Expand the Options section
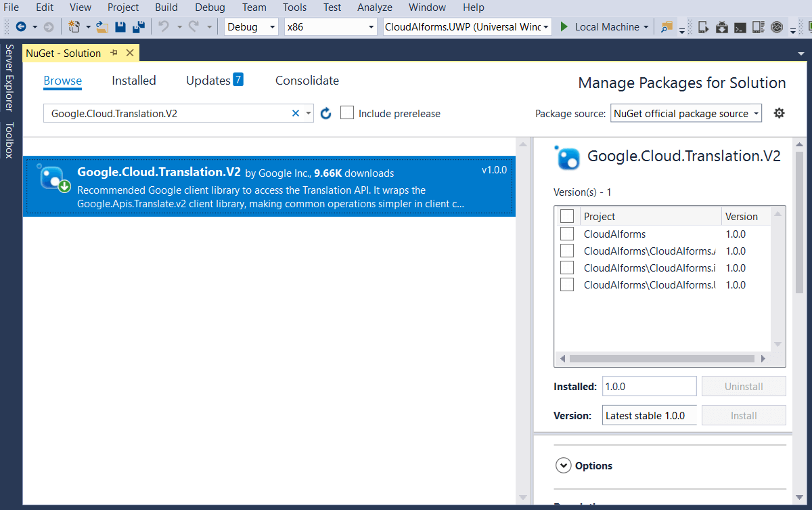This screenshot has width=812, height=510. pos(563,465)
